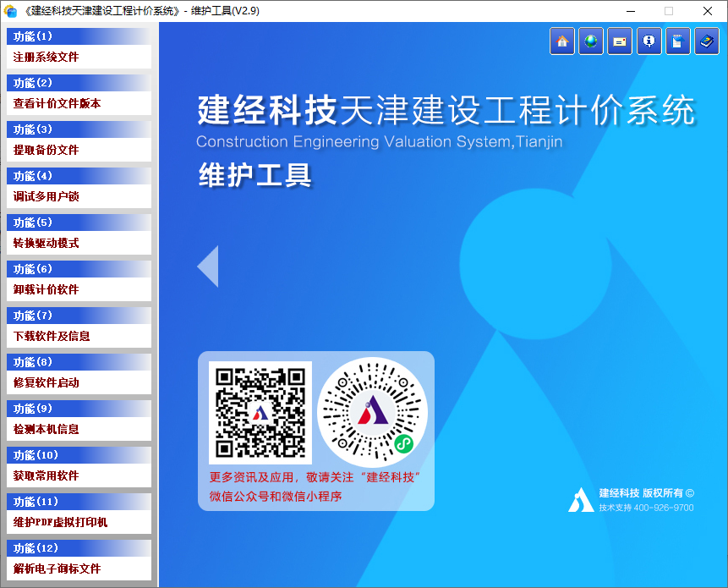This screenshot has width=728, height=588.
Task: Click 卸载计价软件 entry
Action: point(79,290)
